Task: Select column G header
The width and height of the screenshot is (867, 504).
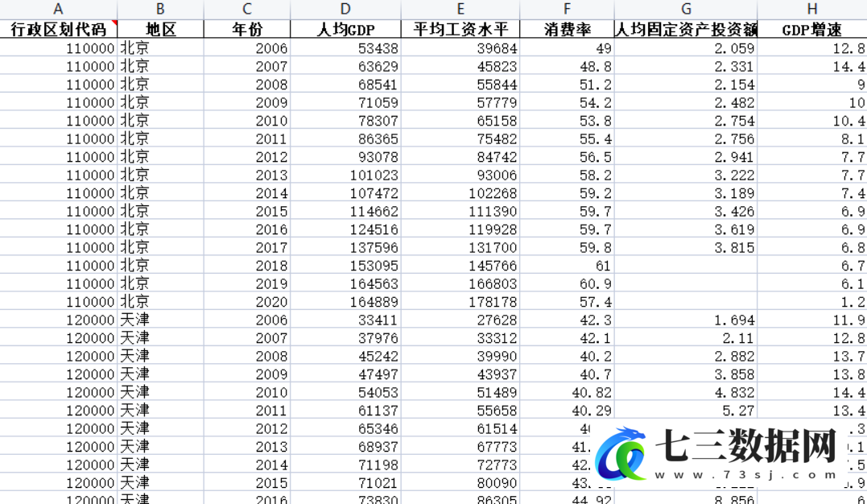Action: pyautogui.click(x=686, y=9)
